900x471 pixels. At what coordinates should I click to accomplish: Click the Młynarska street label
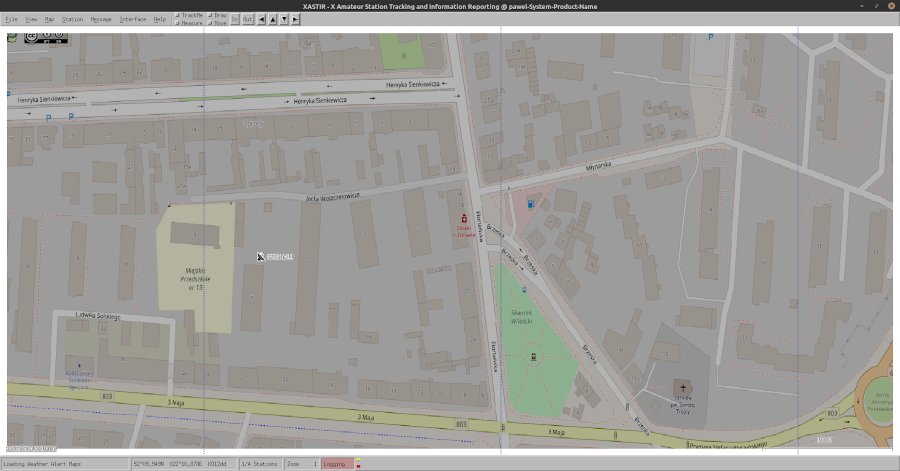tap(598, 166)
